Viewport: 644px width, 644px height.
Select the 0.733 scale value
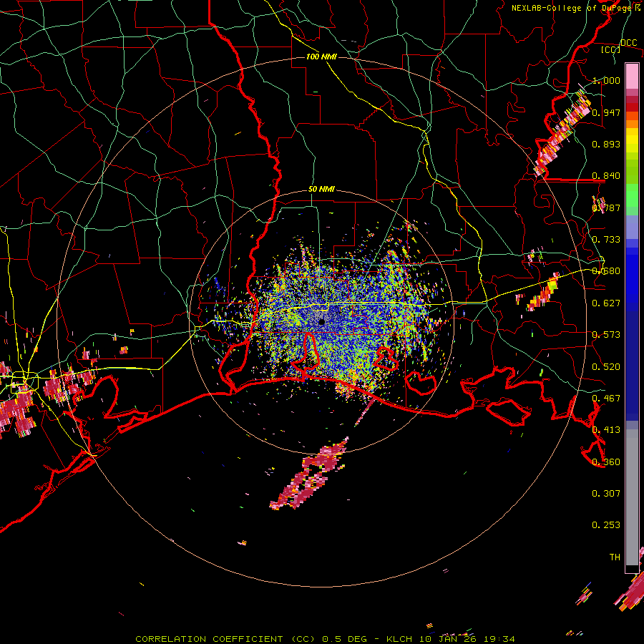pos(606,240)
